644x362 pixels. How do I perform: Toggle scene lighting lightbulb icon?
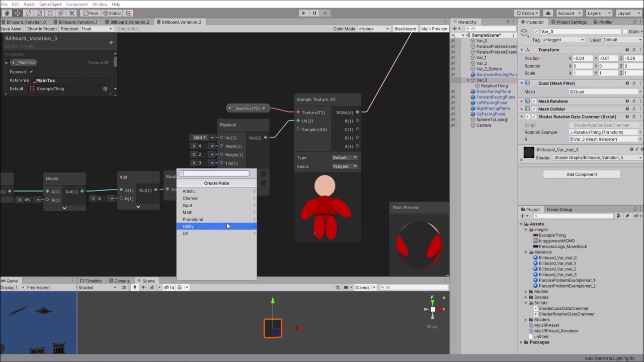point(134,288)
